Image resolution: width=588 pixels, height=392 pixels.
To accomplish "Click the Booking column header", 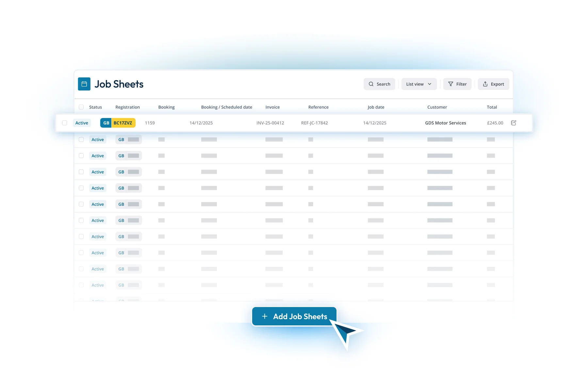I will click(166, 107).
